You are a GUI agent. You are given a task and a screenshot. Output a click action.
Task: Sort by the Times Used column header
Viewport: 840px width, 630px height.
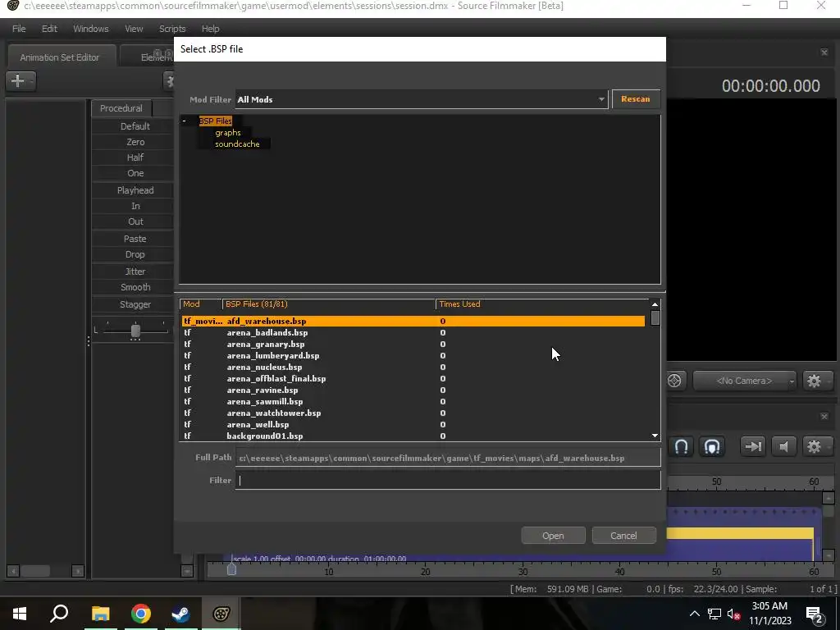click(x=542, y=304)
